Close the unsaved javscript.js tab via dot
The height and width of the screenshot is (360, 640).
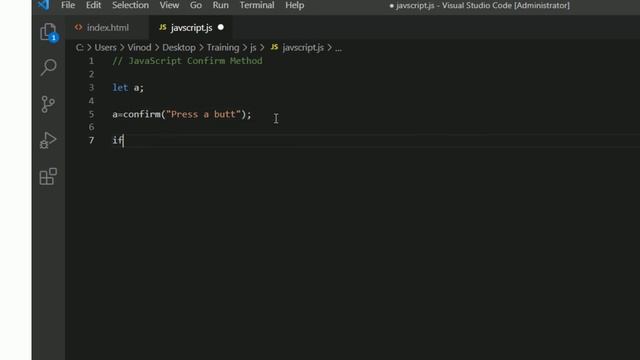tap(221, 27)
